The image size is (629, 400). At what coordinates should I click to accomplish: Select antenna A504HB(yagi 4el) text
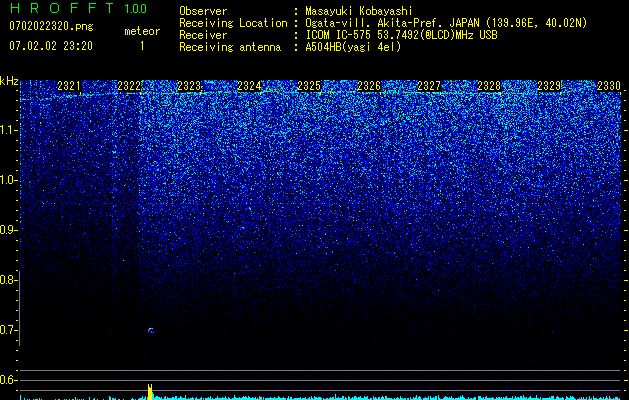353,47
